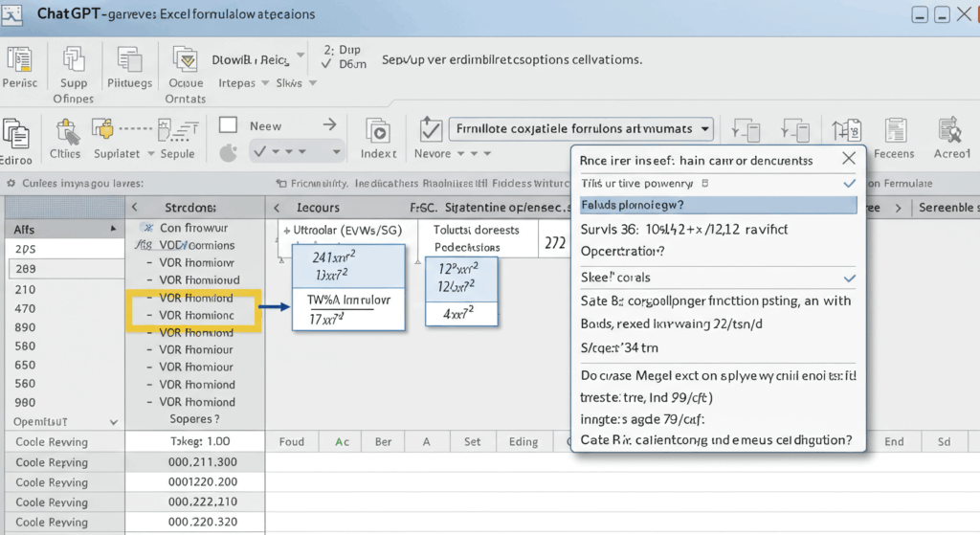Toggle the D6ᴊm checkmark option
The width and height of the screenshot is (980, 535).
pyautogui.click(x=326, y=64)
